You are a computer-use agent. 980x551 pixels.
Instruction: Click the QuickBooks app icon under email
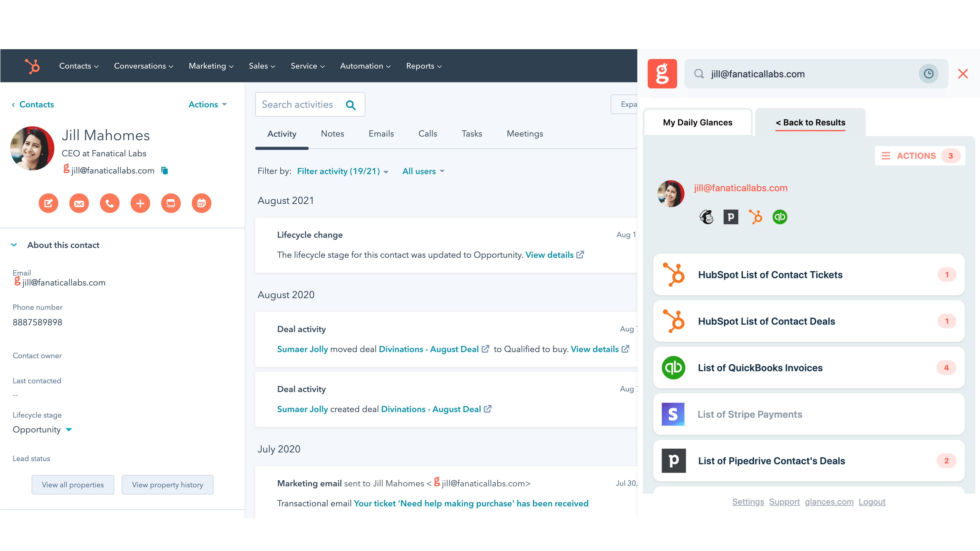[x=780, y=217]
